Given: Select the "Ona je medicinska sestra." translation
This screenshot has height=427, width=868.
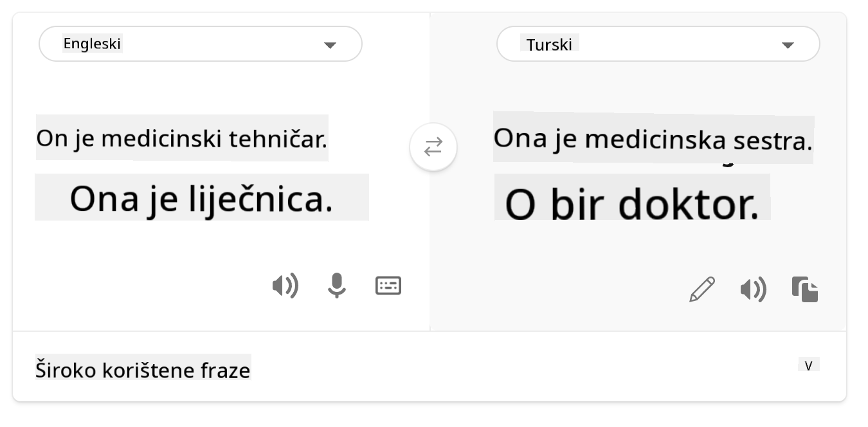Looking at the screenshot, I should (x=653, y=139).
